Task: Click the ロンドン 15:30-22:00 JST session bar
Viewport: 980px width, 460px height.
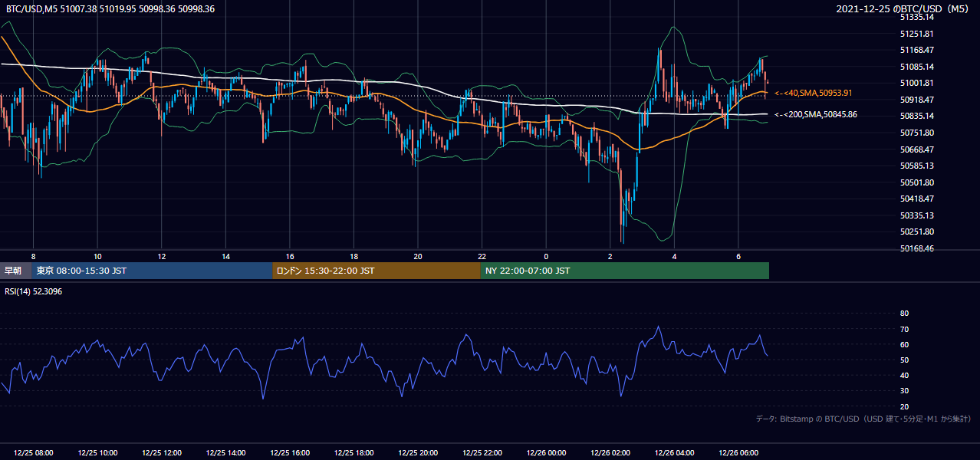Action: (x=377, y=271)
